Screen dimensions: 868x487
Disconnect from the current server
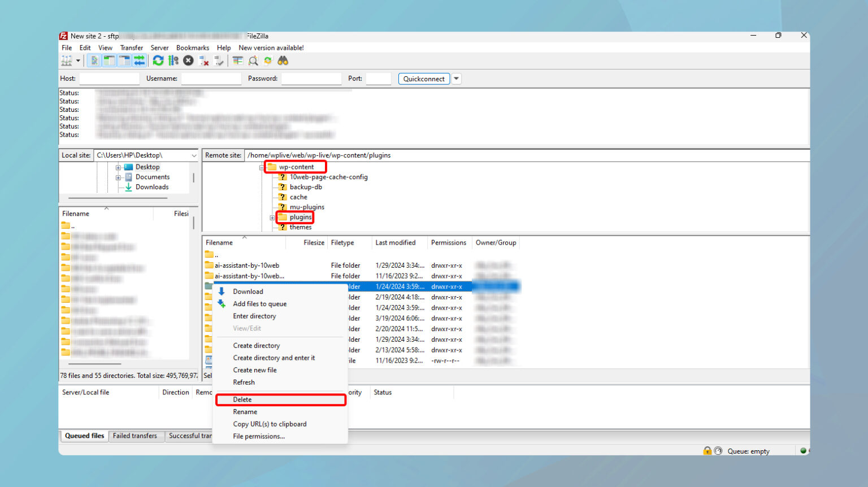[204, 60]
